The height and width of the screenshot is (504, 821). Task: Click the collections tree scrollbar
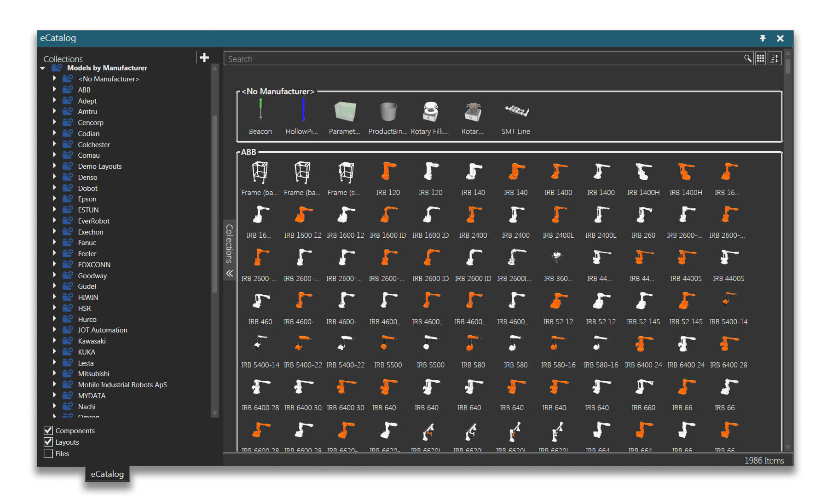pos(214,204)
